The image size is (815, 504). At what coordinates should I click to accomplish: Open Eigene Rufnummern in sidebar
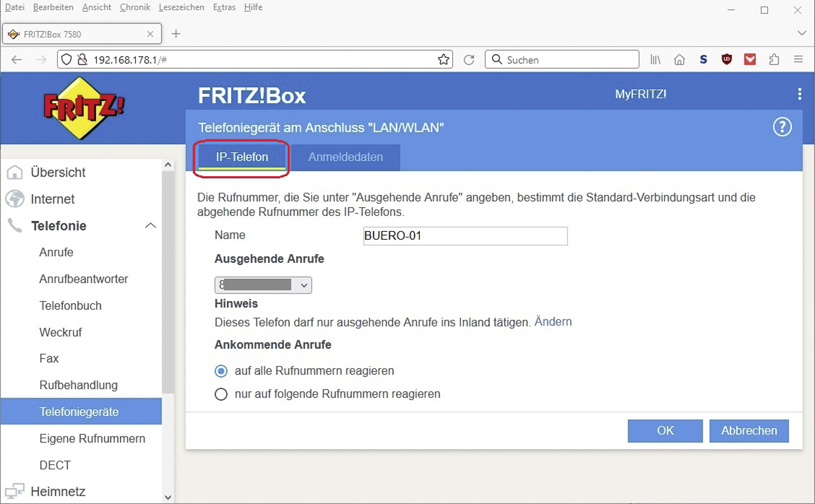[x=92, y=438]
